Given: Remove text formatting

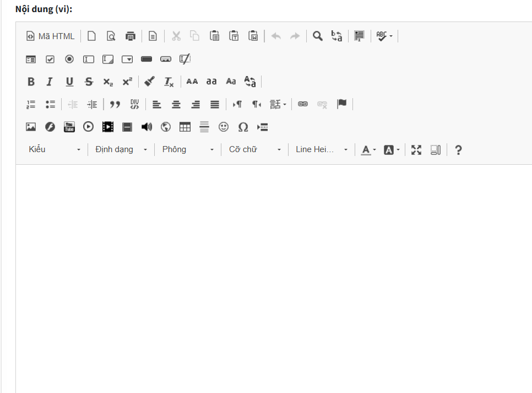Looking at the screenshot, I should 169,82.
